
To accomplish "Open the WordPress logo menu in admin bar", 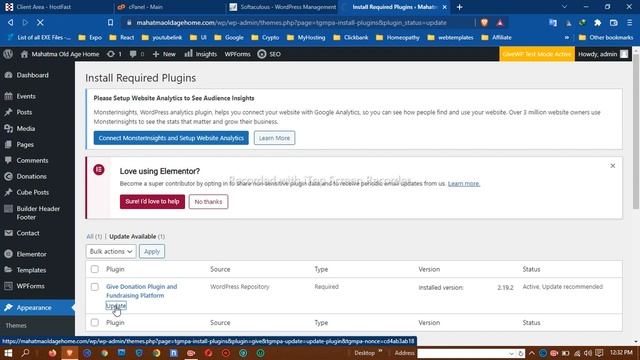I will [x=8, y=54].
